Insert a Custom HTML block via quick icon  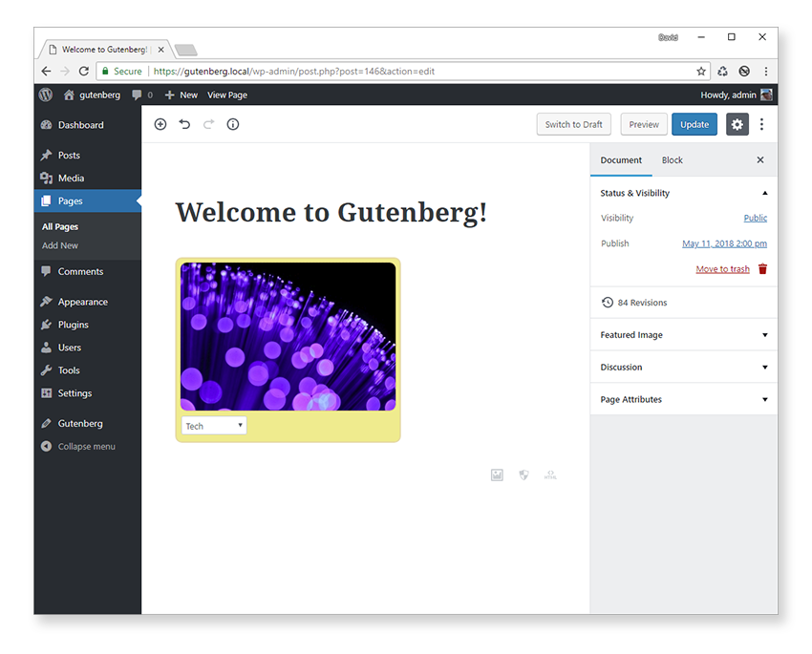coord(550,475)
